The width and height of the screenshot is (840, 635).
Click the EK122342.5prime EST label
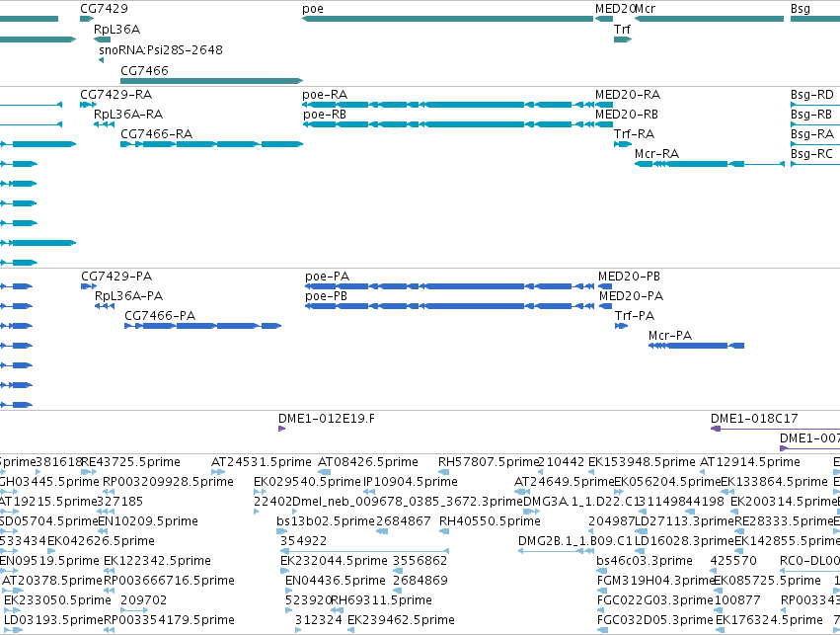pyautogui.click(x=157, y=561)
